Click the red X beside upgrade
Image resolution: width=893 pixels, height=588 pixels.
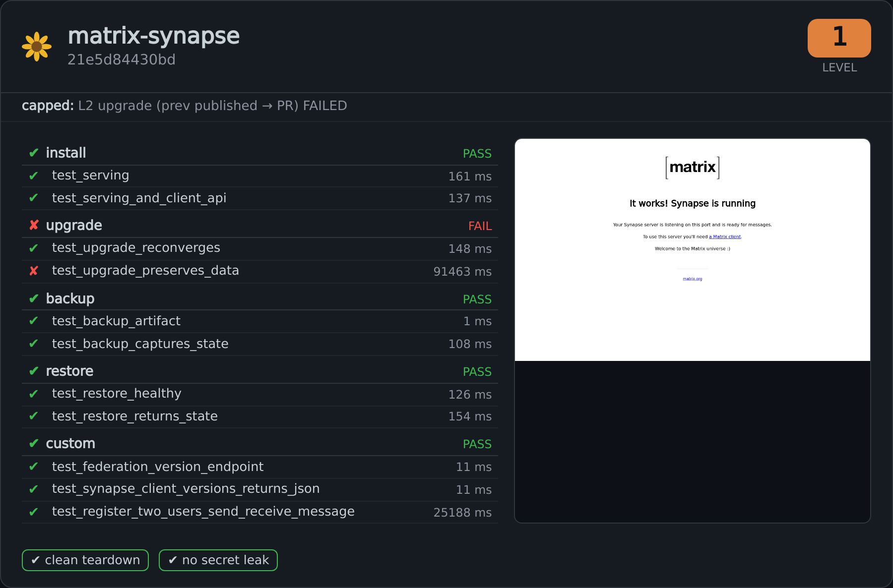34,225
